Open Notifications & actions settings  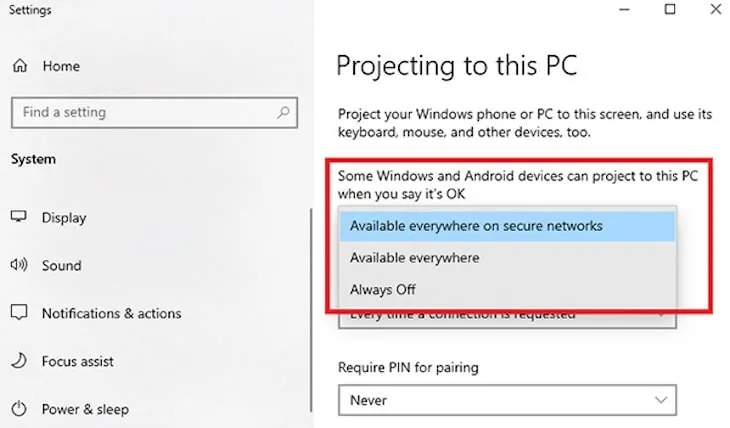111,314
